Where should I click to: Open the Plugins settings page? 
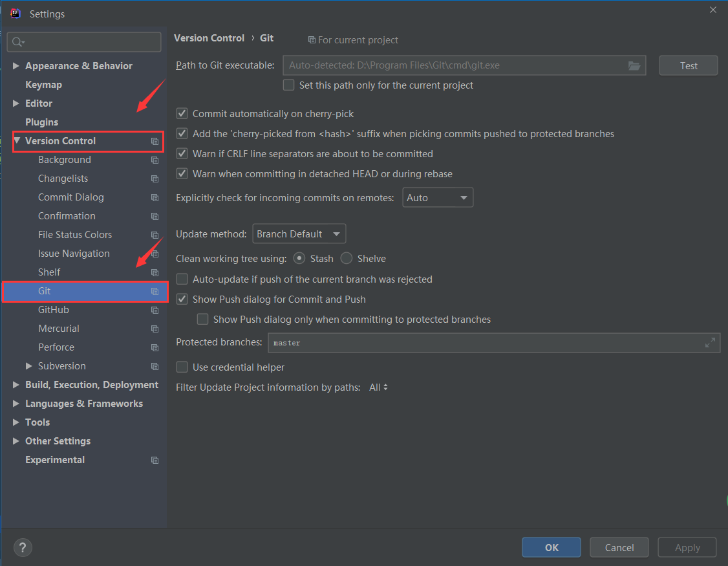pos(42,122)
